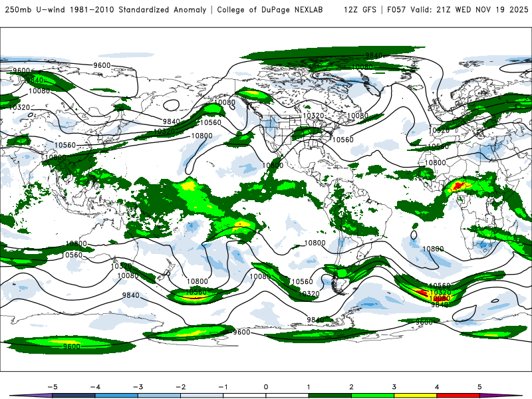Click the positive colorbar tick label "3"
The width and height of the screenshot is (532, 399).
394,387
